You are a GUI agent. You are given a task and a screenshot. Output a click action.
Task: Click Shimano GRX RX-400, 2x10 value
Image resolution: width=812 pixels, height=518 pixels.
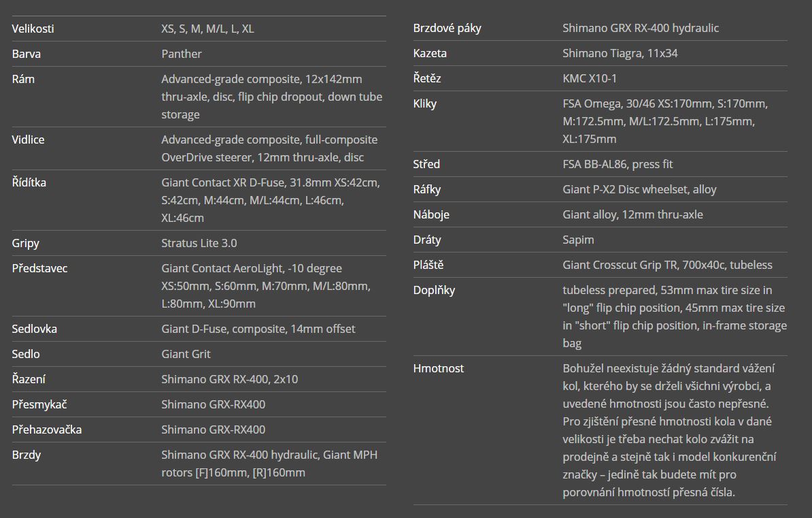coord(229,379)
